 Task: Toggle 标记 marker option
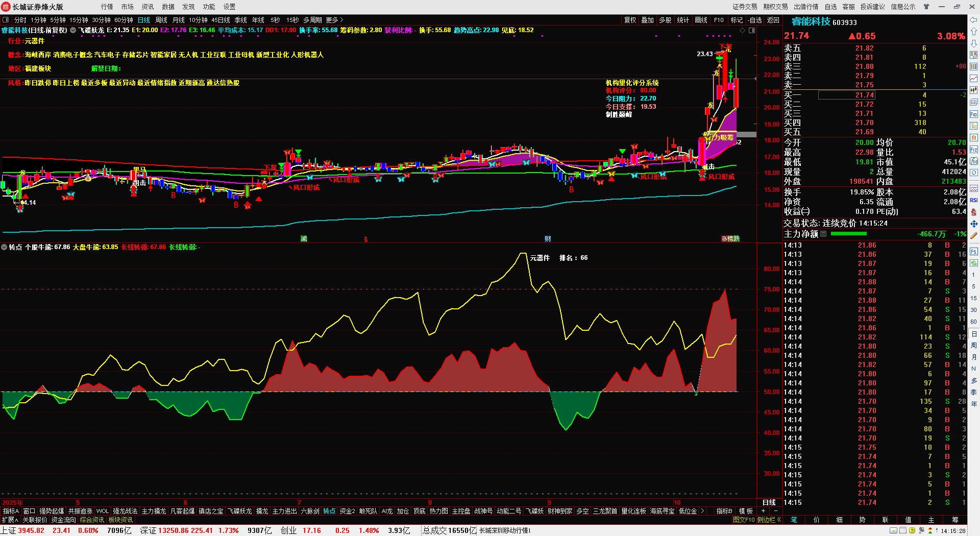[737, 20]
